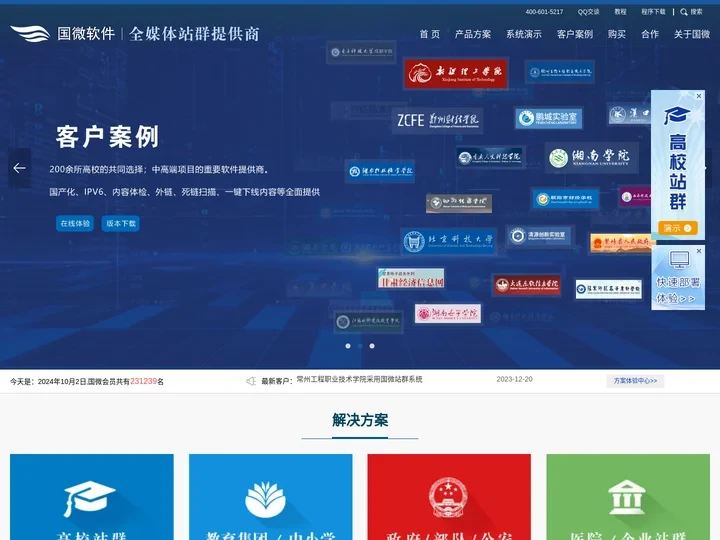Click the 大连东软信息学院 red logo
Image resolution: width=720 pixels, height=540 pixels.
[x=527, y=285]
